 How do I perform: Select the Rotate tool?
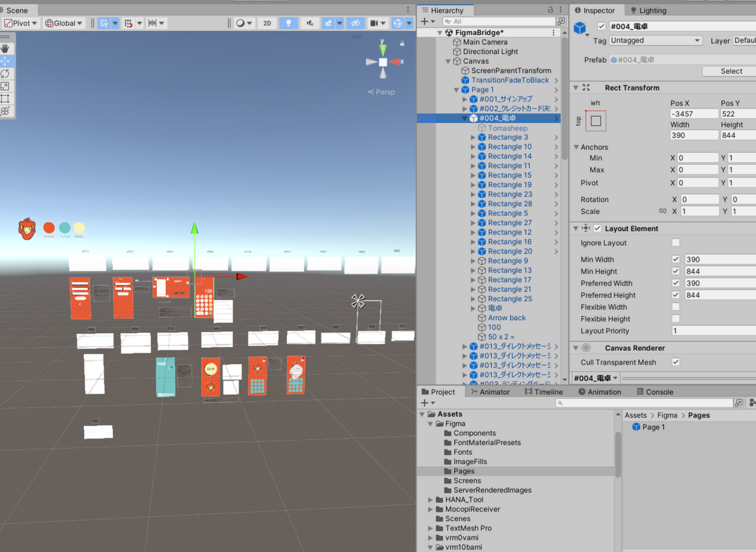pyautogui.click(x=6, y=73)
